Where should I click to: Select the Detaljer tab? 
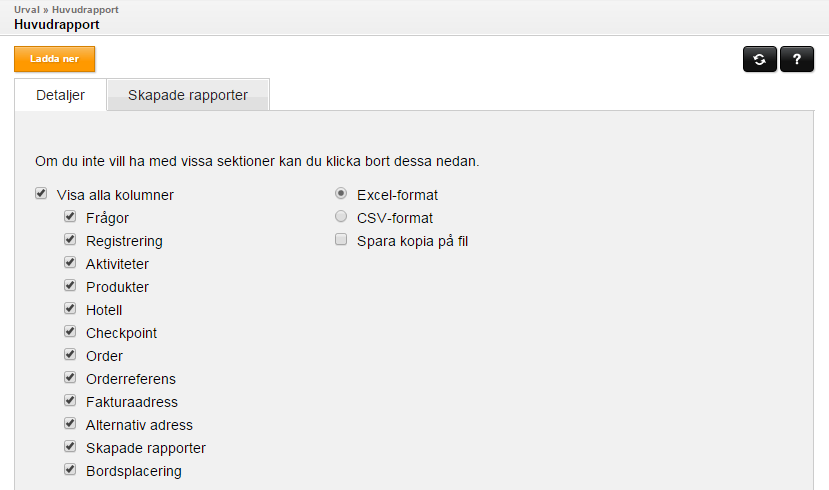coord(60,95)
